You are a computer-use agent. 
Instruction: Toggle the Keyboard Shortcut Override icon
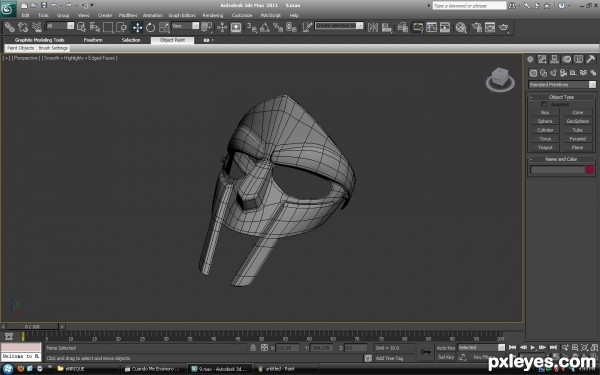click(236, 27)
